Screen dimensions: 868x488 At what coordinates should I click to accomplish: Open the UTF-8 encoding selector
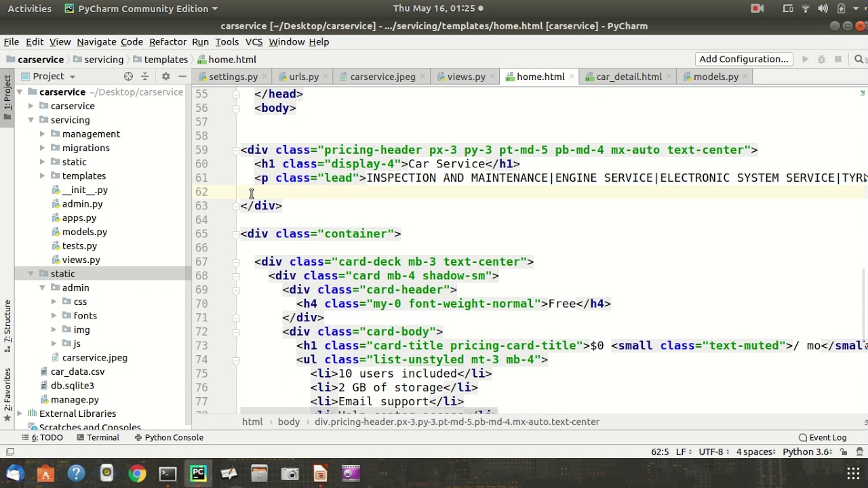point(711,452)
